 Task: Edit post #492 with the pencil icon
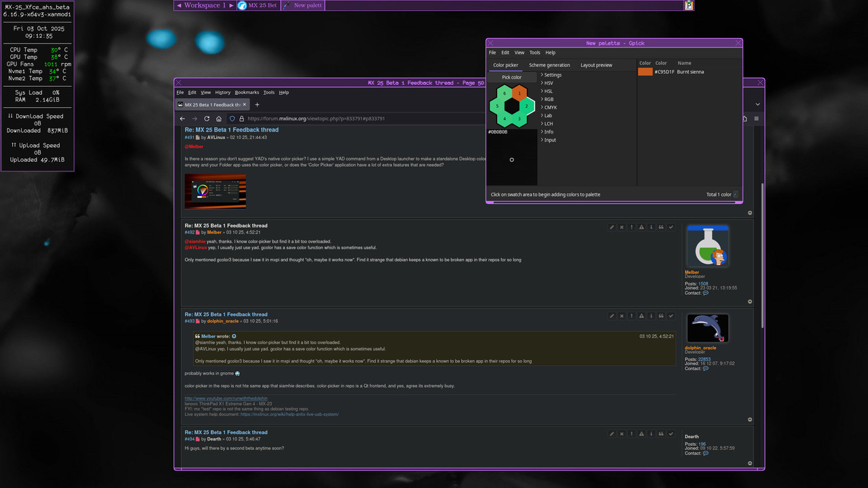point(612,227)
